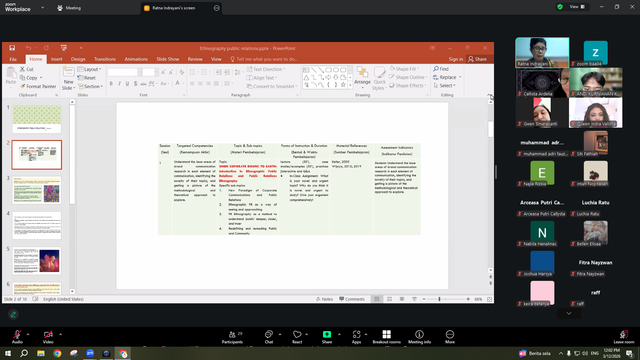Open Participants panel in Zoom
640x360 pixels.
[232, 337]
